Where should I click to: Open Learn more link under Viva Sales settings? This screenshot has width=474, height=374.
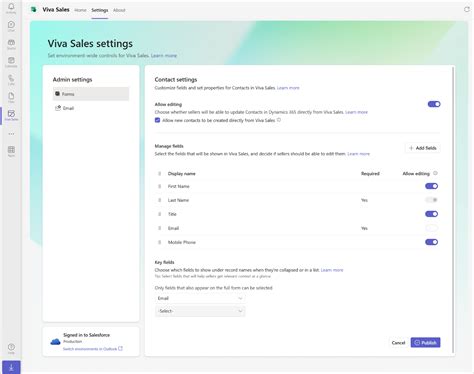point(164,55)
